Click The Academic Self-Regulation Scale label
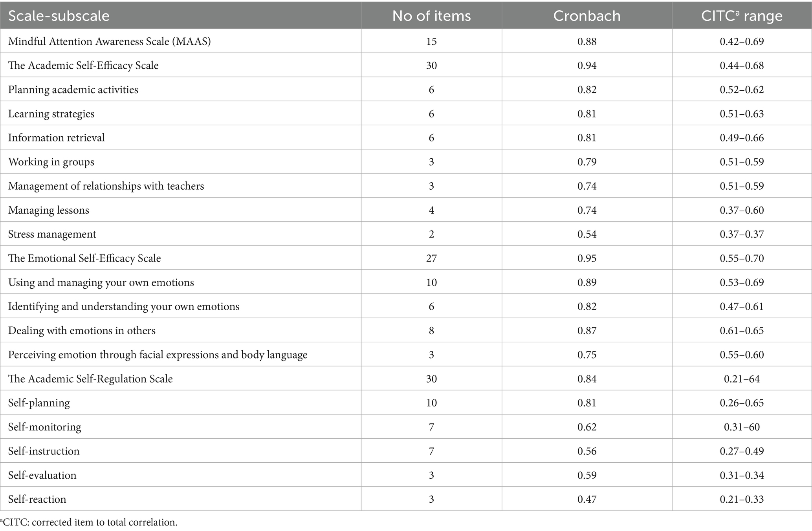812x531 pixels. (x=90, y=379)
